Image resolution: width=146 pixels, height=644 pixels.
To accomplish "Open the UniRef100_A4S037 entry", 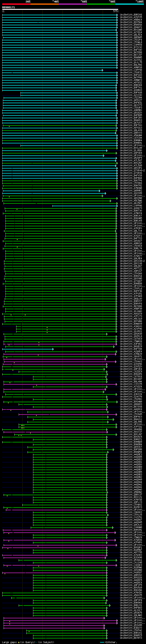I will pos(131,432).
